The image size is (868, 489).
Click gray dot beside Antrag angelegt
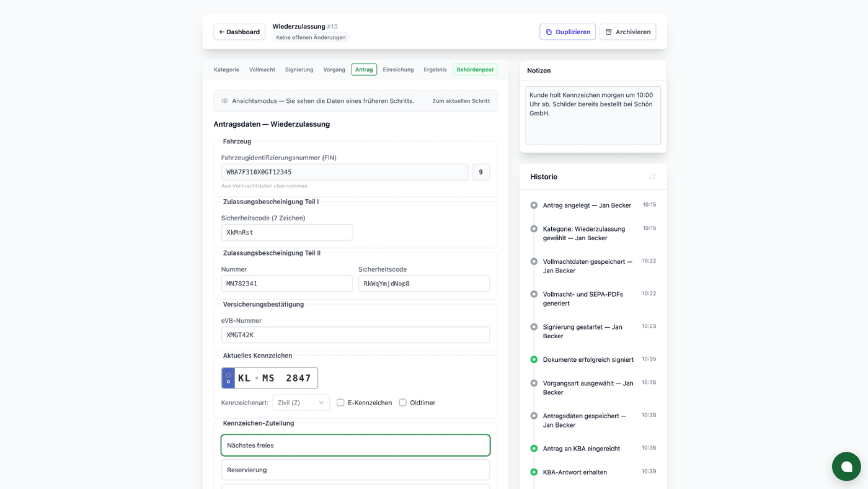pos(534,205)
